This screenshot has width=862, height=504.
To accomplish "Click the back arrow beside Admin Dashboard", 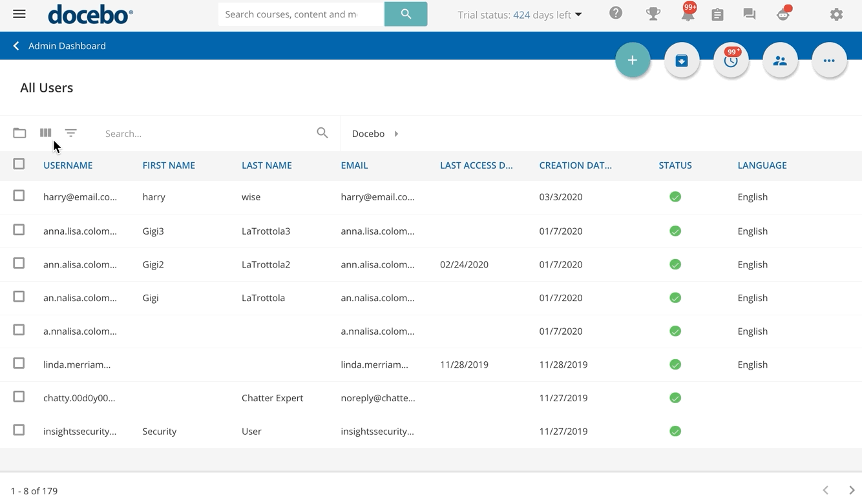I will point(16,46).
